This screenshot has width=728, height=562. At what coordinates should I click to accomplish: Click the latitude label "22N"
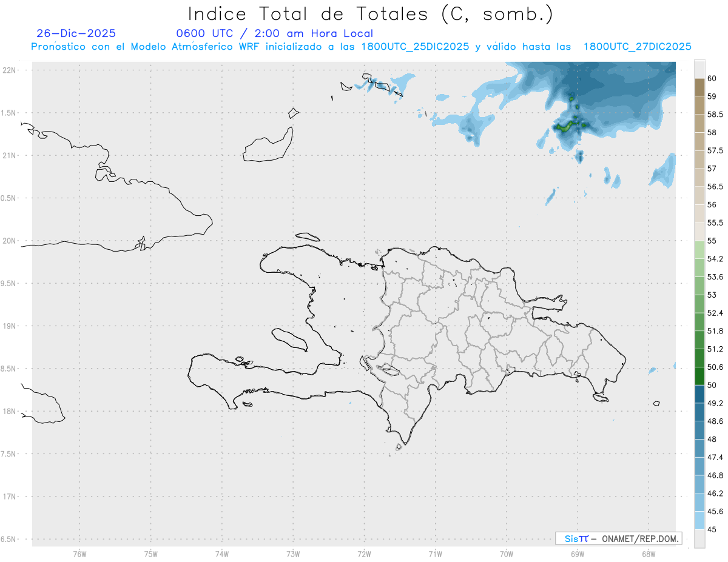coord(10,70)
